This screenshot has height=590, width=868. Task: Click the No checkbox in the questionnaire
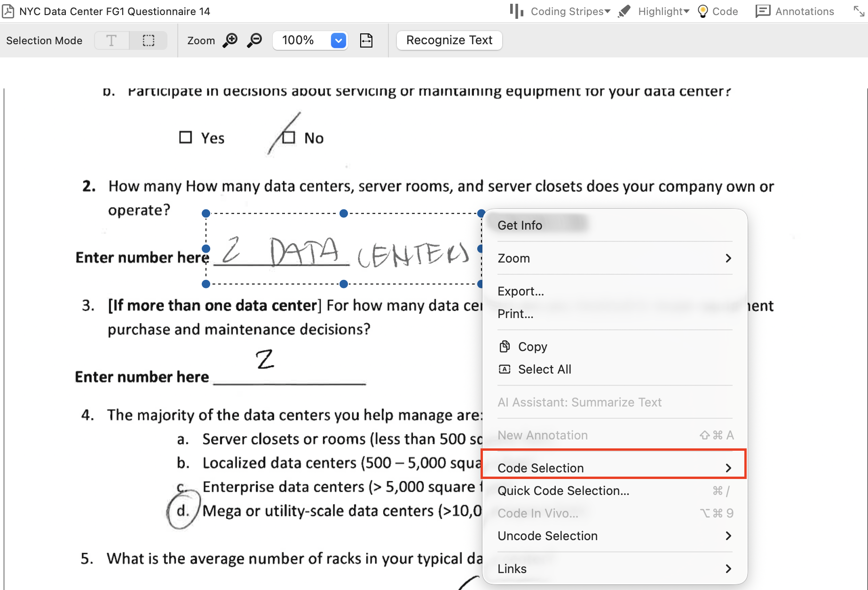tap(289, 137)
